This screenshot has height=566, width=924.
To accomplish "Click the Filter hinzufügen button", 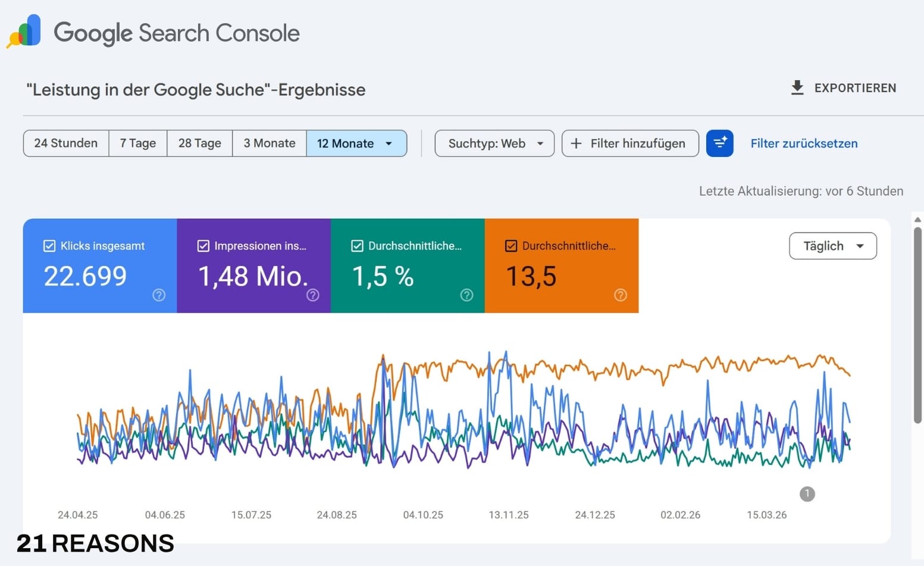I will coord(630,143).
